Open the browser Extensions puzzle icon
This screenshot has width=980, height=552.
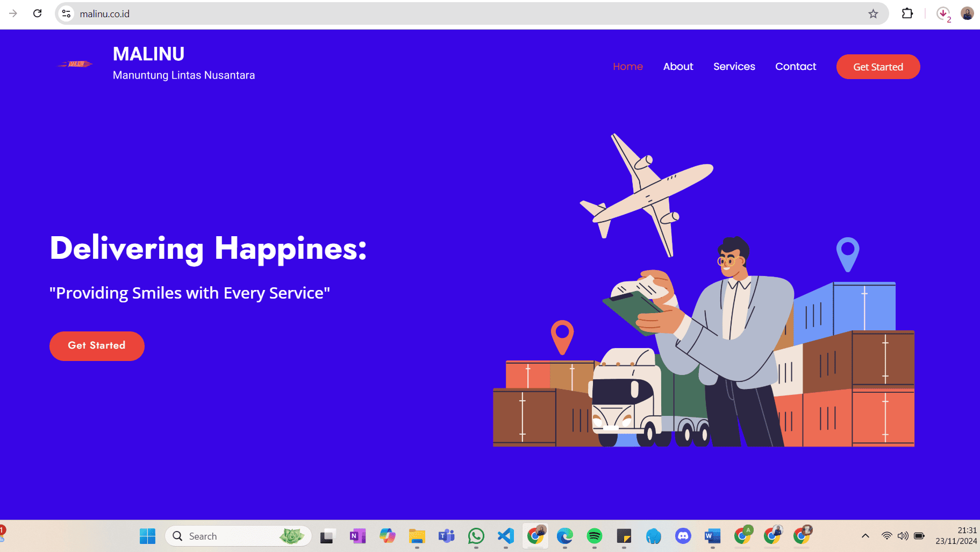pyautogui.click(x=907, y=13)
